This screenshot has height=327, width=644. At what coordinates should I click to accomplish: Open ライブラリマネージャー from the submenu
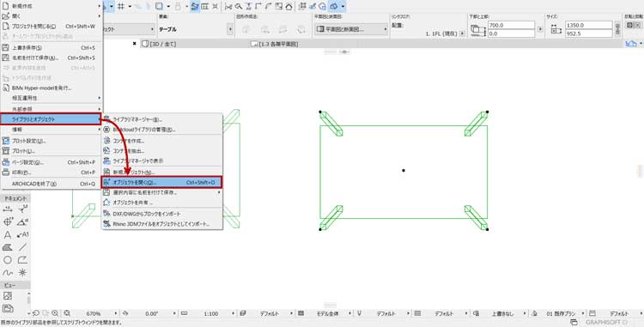(161, 119)
